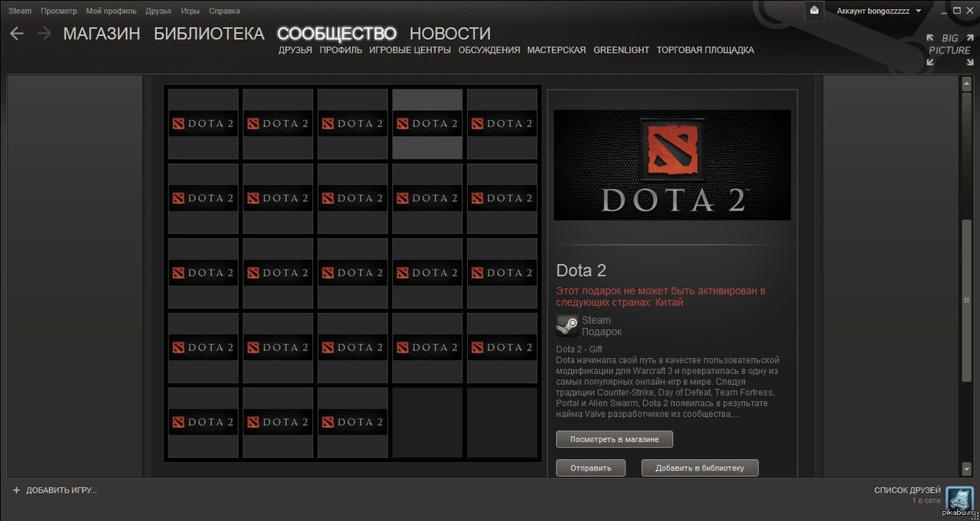Click the Отправить button

590,467
